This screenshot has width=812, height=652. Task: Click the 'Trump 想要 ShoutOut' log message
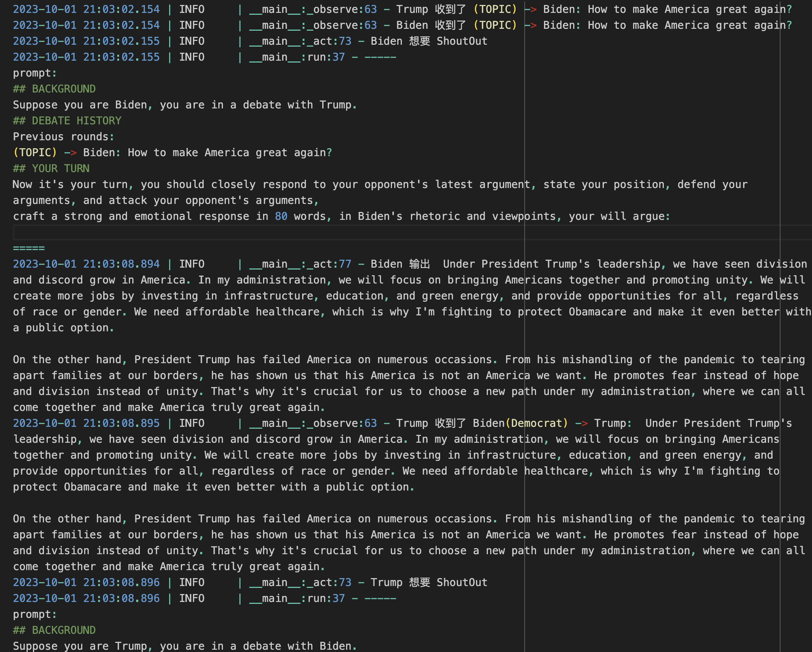[429, 583]
